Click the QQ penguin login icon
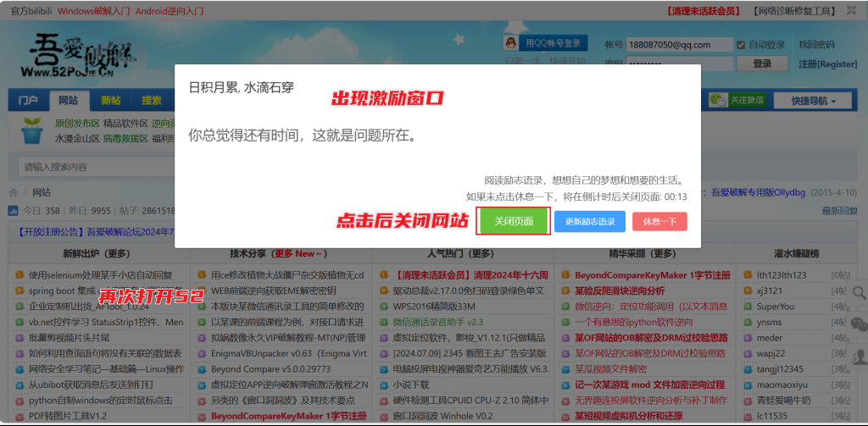The height and width of the screenshot is (426, 868). (x=511, y=44)
